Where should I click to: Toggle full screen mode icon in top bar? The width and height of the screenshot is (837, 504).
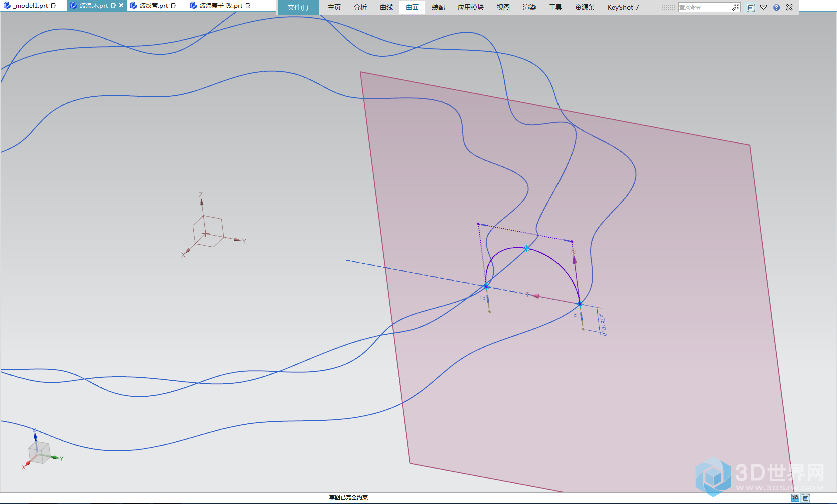pos(750,7)
